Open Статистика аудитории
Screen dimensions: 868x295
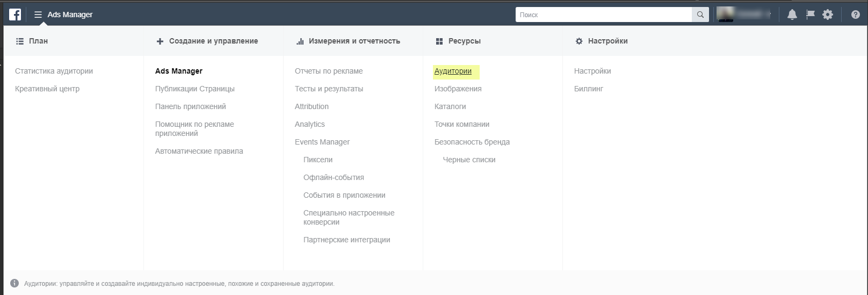click(54, 71)
